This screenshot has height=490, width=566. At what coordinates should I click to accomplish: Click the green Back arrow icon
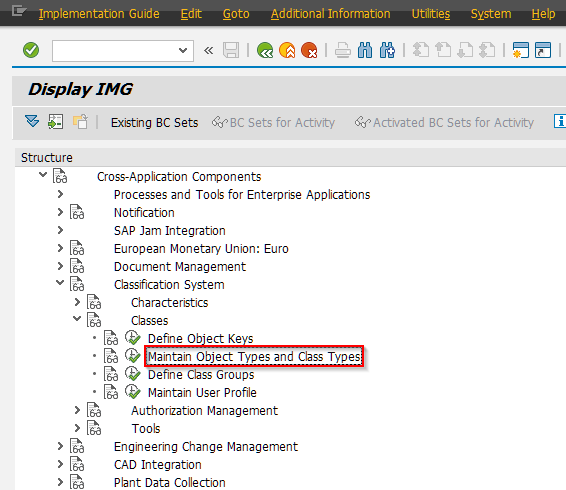click(265, 50)
